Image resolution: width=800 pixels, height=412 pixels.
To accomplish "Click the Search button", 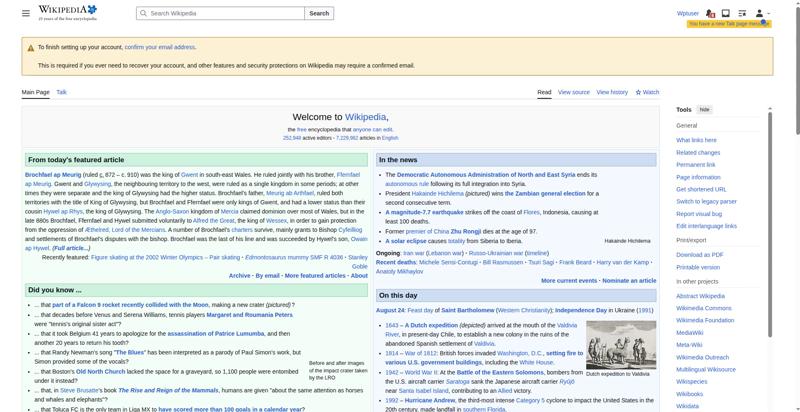I will pyautogui.click(x=319, y=13).
